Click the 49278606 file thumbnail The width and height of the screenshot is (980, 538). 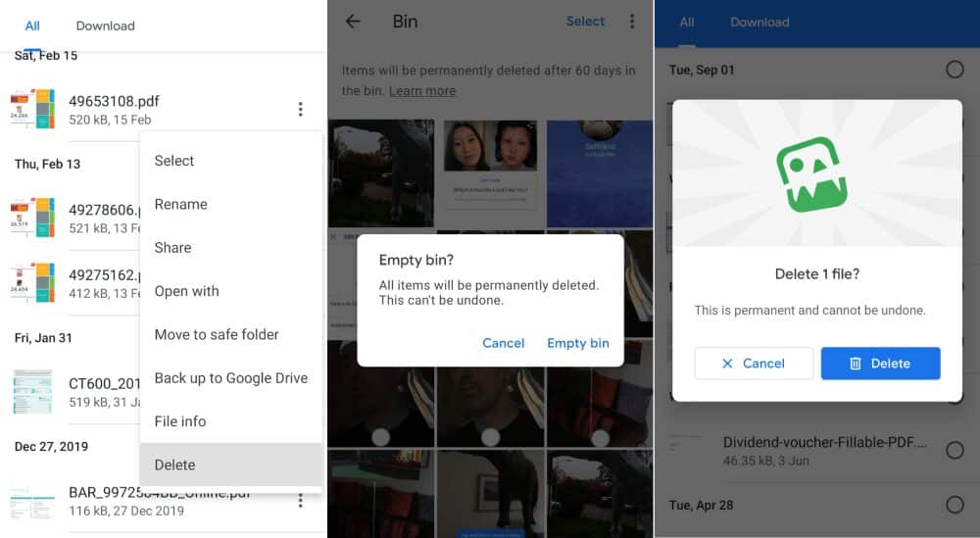pyautogui.click(x=32, y=218)
